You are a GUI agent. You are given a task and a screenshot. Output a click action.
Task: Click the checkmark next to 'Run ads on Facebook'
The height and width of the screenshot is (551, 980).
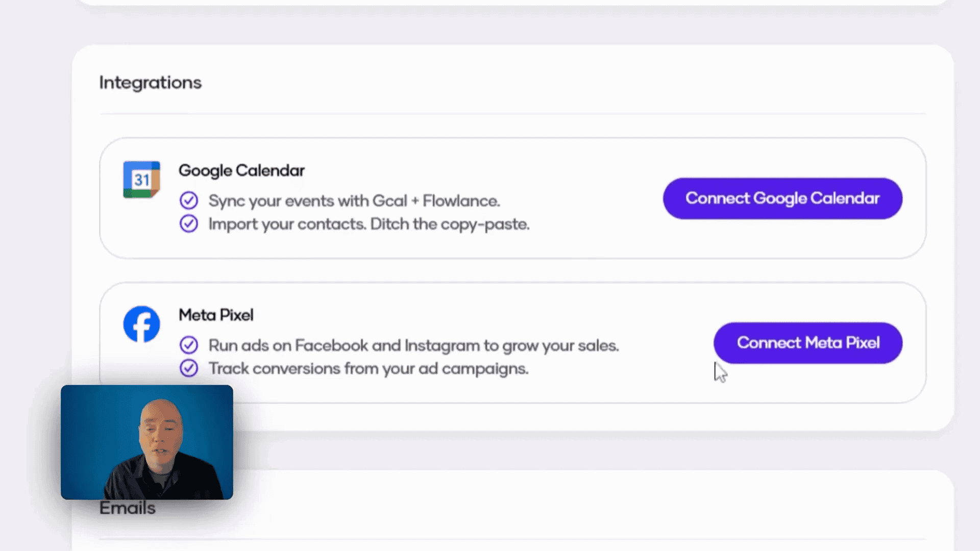[x=189, y=345]
